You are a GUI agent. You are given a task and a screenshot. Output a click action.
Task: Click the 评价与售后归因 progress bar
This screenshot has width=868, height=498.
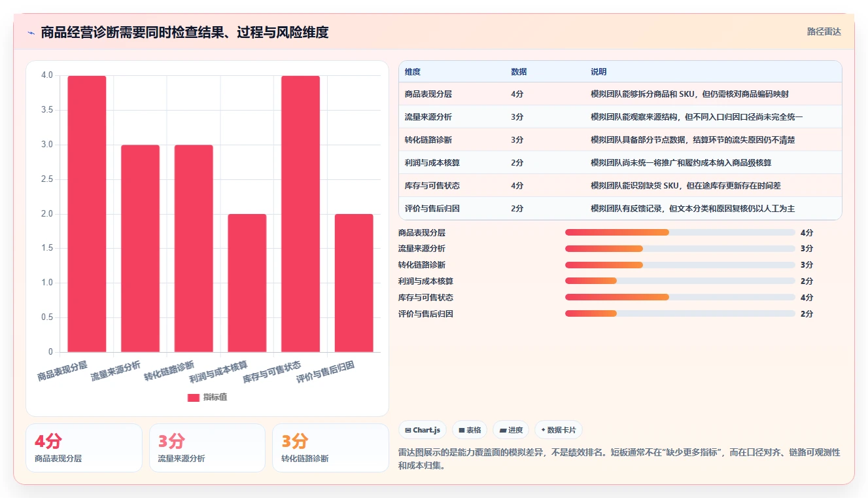pos(680,313)
